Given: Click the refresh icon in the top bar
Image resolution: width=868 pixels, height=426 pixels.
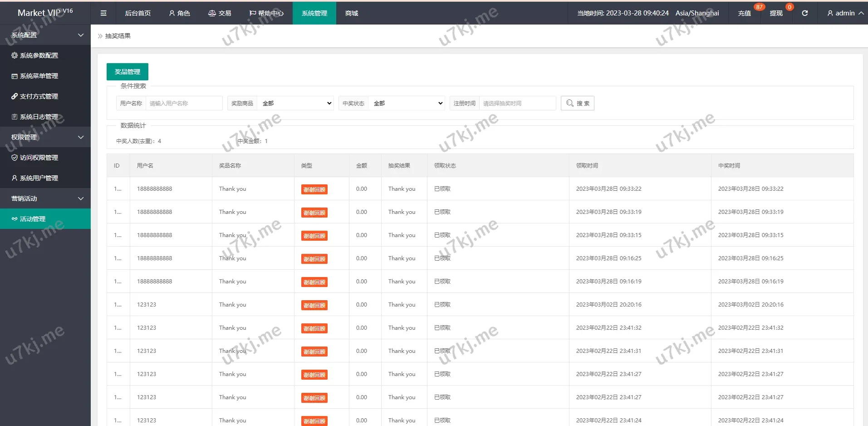Looking at the screenshot, I should (x=805, y=13).
